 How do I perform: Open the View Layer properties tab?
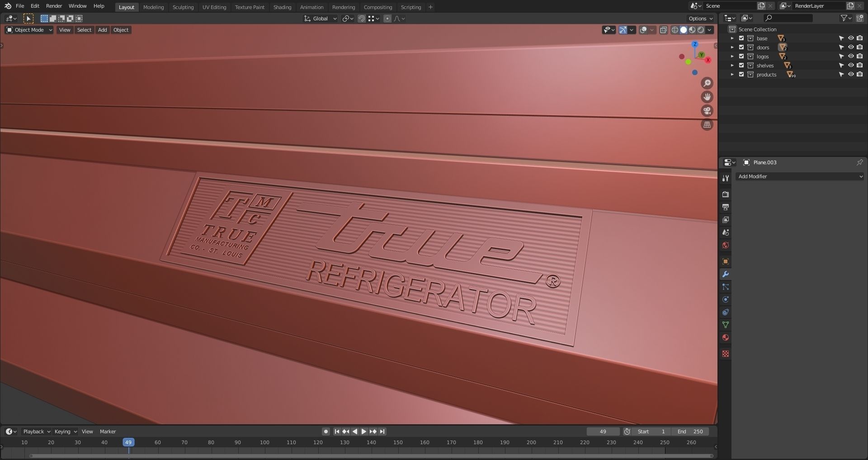[x=726, y=220]
